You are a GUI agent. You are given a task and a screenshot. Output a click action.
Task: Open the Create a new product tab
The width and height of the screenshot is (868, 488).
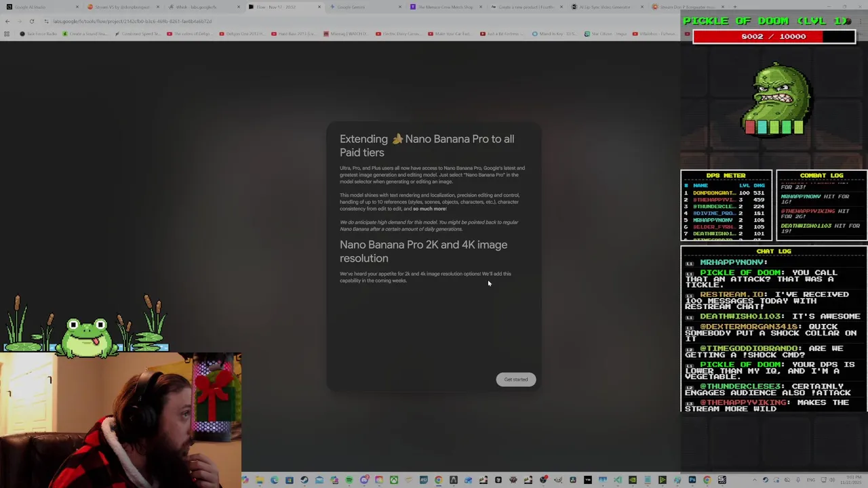526,7
